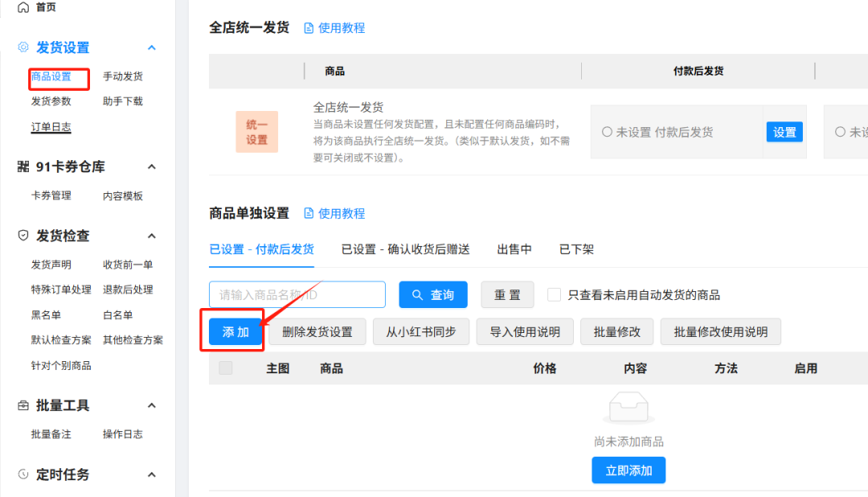Open 发货声明 in sidebar
Image resolution: width=868 pixels, height=497 pixels.
pyautogui.click(x=51, y=265)
